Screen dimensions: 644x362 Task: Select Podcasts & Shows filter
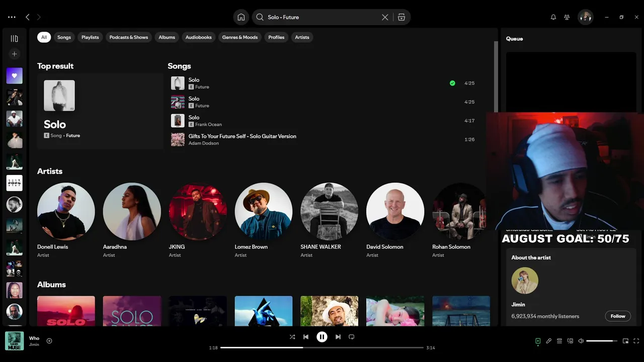129,37
